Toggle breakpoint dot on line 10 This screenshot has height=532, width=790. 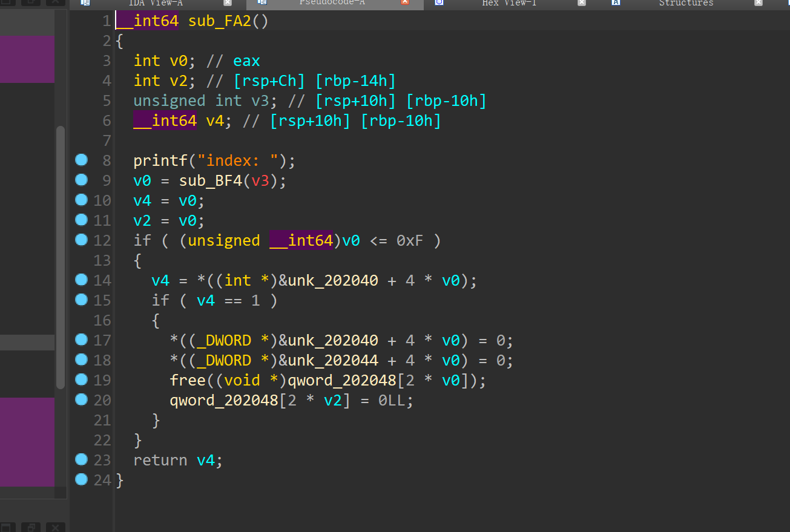pyautogui.click(x=81, y=200)
